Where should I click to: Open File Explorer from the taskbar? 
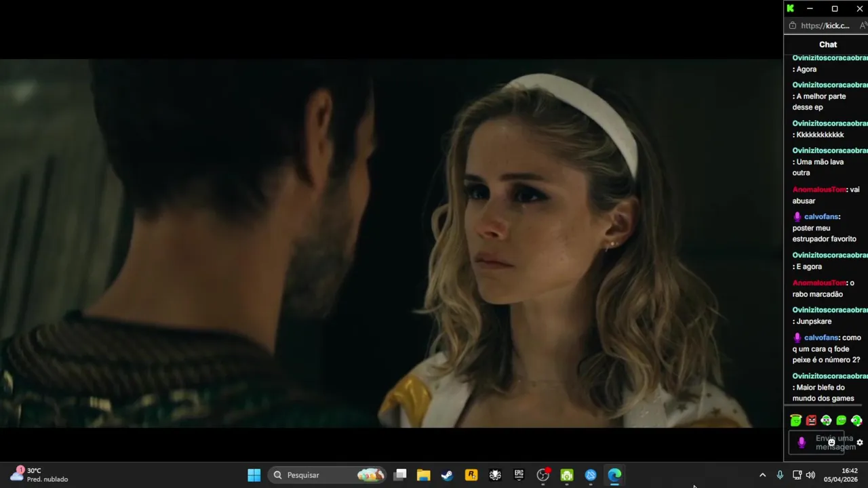424,475
